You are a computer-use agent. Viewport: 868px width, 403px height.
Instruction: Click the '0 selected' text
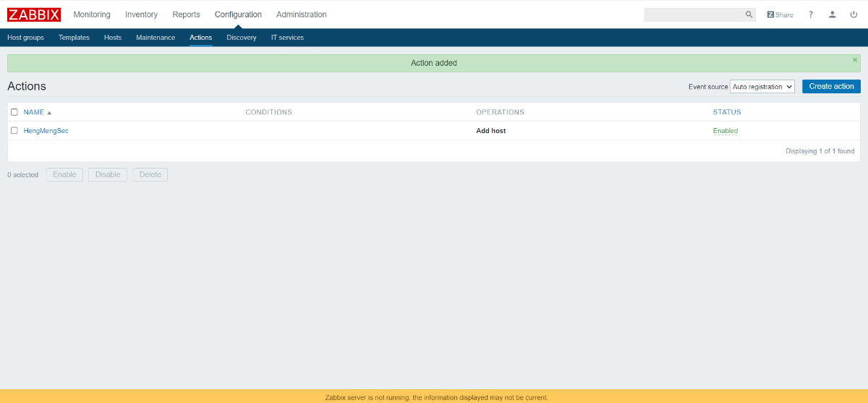tap(23, 175)
